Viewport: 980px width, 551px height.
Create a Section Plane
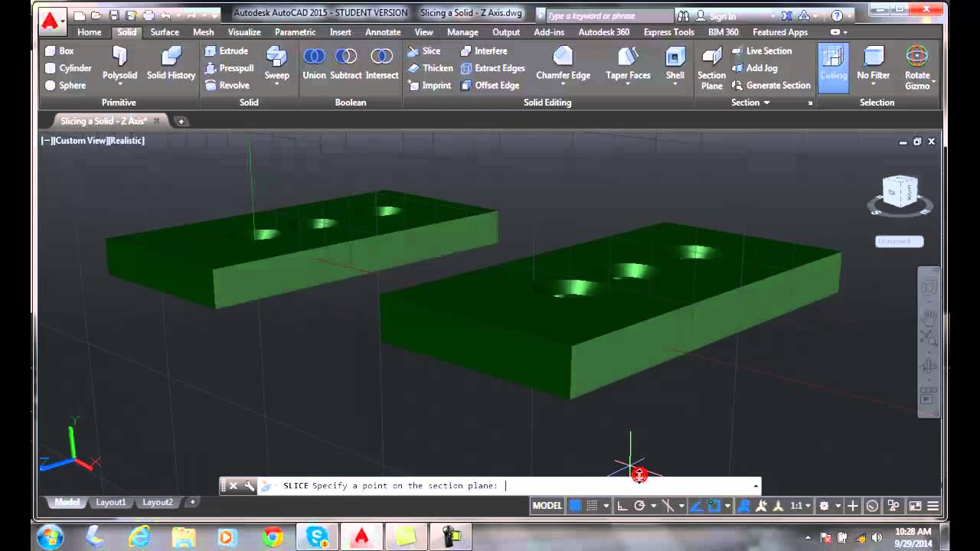click(711, 67)
